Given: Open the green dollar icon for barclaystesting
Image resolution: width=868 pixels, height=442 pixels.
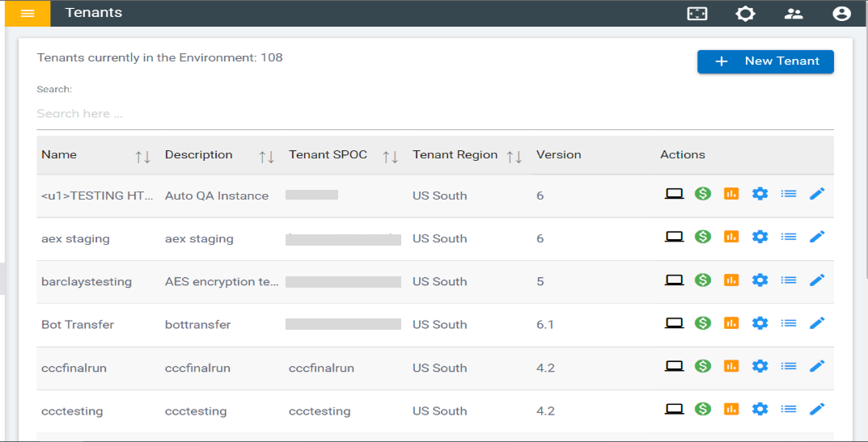Looking at the screenshot, I should tap(703, 280).
